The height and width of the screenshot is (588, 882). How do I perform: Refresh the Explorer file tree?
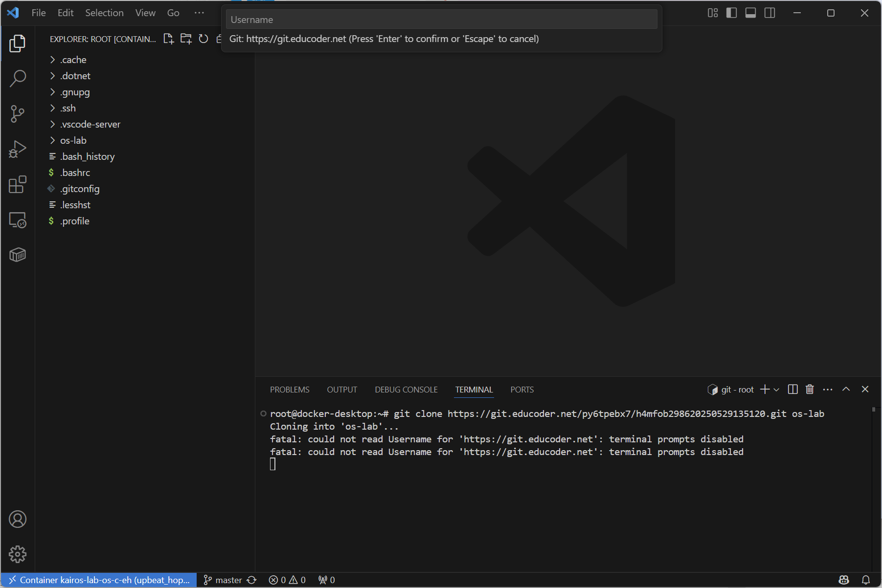coord(204,39)
